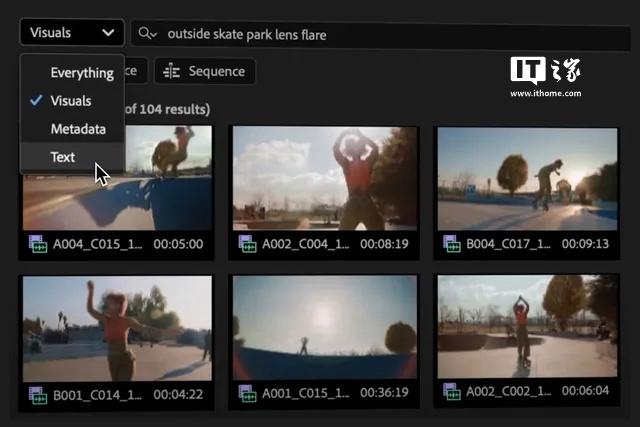Select the checked Visuals menu option
Viewport: 640px width, 427px height.
71,101
